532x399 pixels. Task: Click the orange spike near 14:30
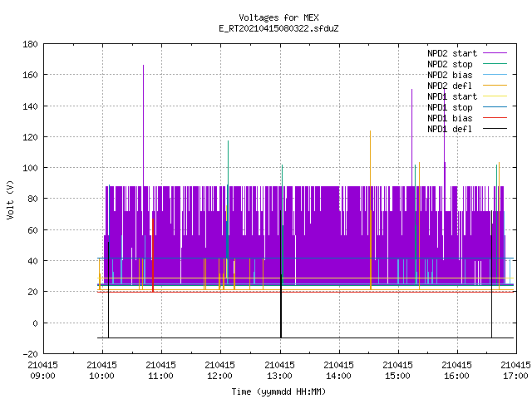coord(371,209)
